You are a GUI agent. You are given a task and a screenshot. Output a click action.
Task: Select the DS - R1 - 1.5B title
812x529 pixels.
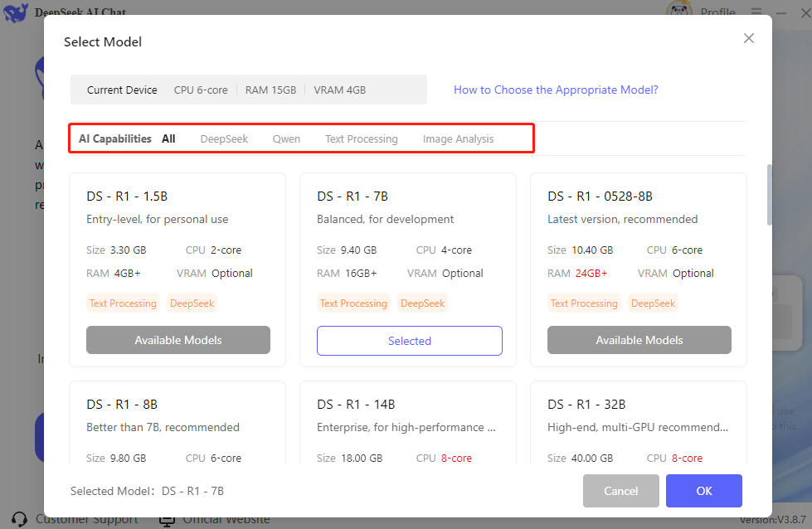click(x=127, y=197)
